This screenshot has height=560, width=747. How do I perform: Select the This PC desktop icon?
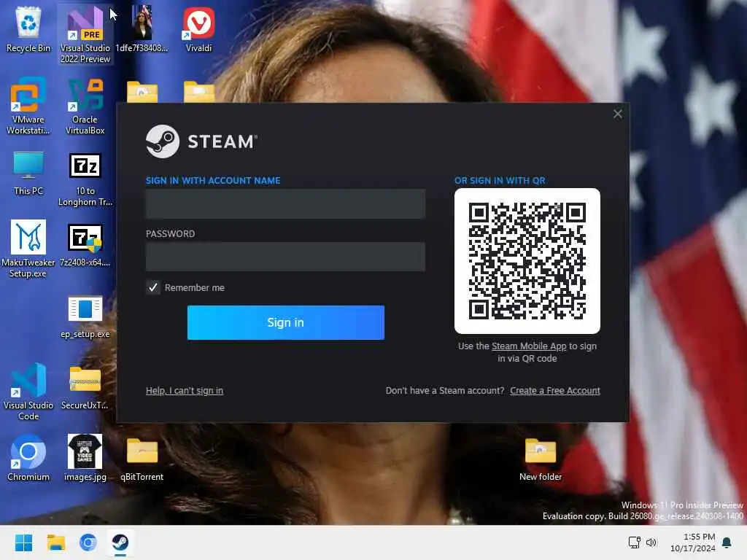click(28, 172)
